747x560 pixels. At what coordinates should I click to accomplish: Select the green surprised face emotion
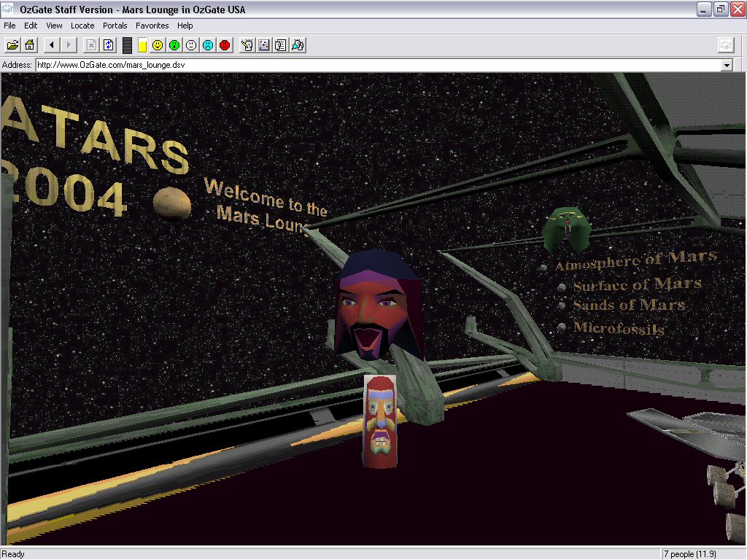tap(174, 45)
